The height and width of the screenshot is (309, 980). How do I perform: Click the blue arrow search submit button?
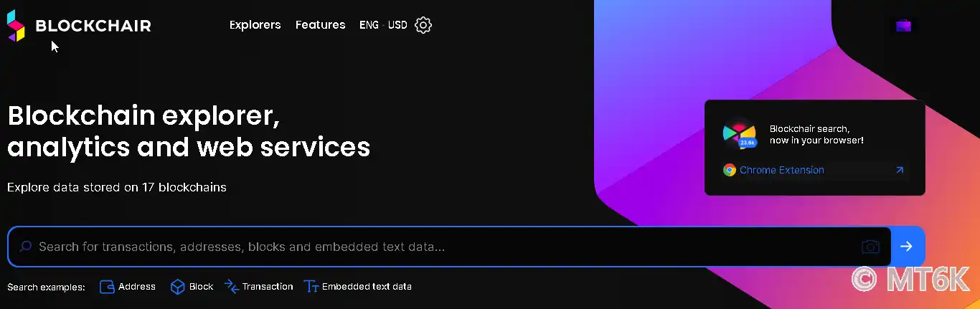tap(907, 247)
